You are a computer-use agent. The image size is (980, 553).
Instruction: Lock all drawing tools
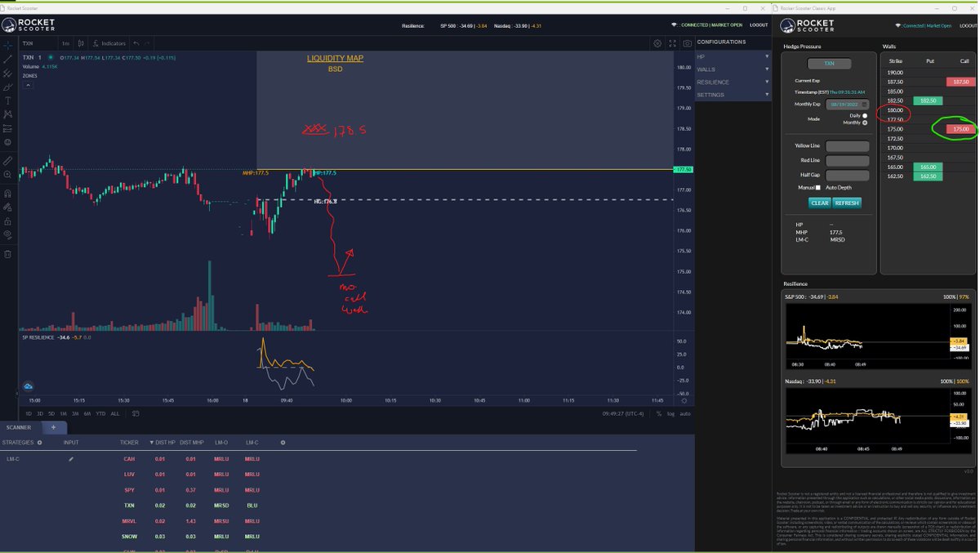pos(7,221)
